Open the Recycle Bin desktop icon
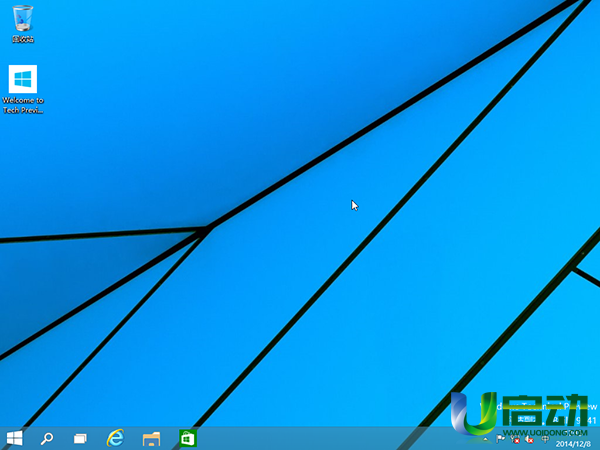Screen dimensions: 600x450 point(23,23)
